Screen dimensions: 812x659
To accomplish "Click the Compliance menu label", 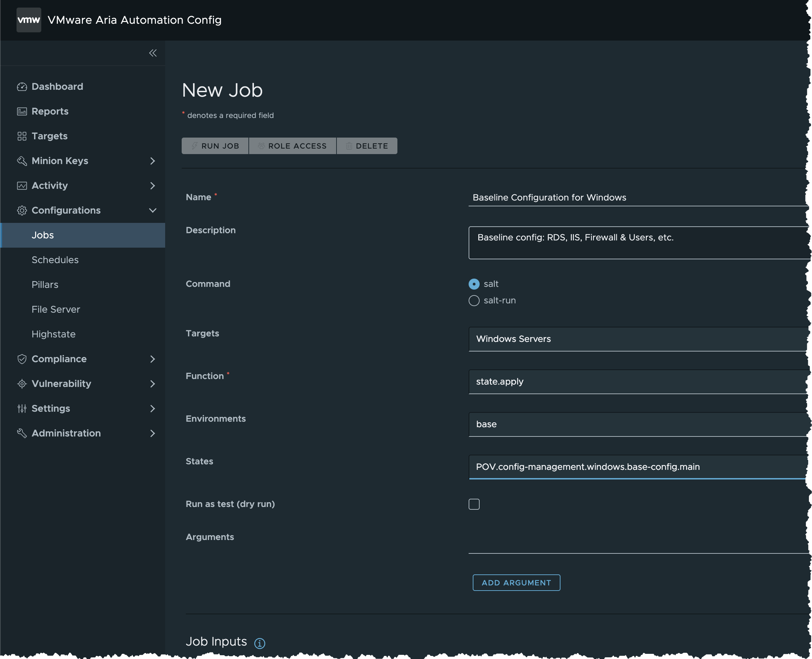I will [x=59, y=359].
